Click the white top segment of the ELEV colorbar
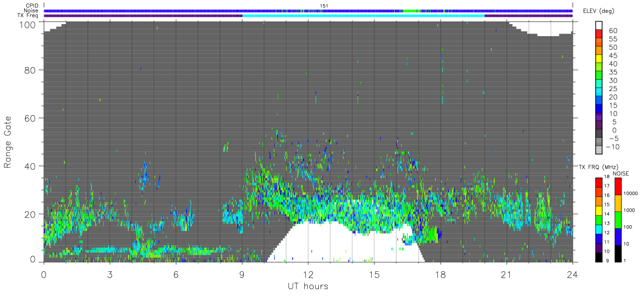This screenshot has height=297, width=644. coord(599,26)
